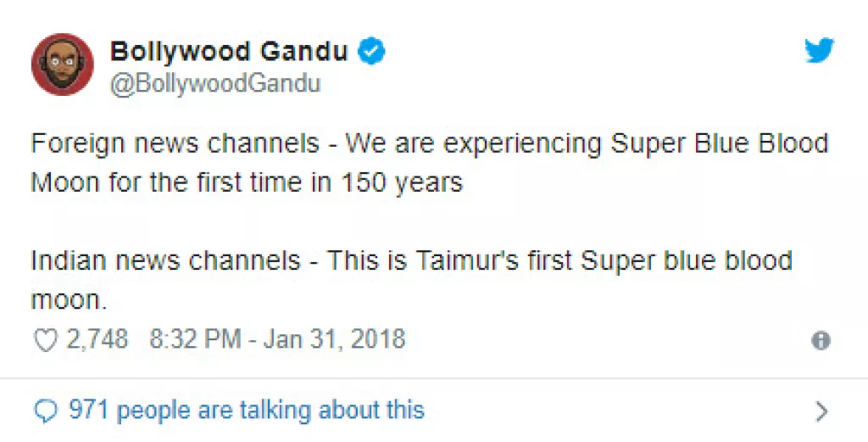The height and width of the screenshot is (442, 868).
Task: Click the "Jan 31, 2018" date
Action: click(335, 340)
